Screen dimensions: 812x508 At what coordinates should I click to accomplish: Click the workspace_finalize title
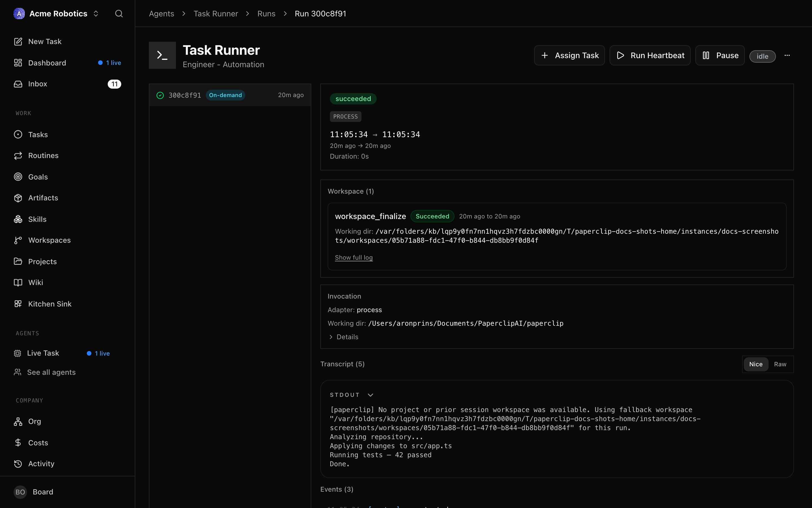pos(370,216)
